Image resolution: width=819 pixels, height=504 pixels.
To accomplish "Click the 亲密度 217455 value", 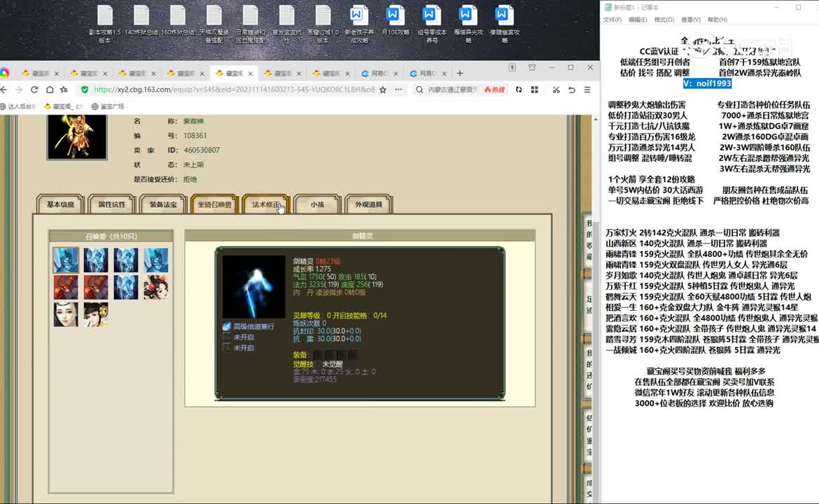I will [314, 379].
